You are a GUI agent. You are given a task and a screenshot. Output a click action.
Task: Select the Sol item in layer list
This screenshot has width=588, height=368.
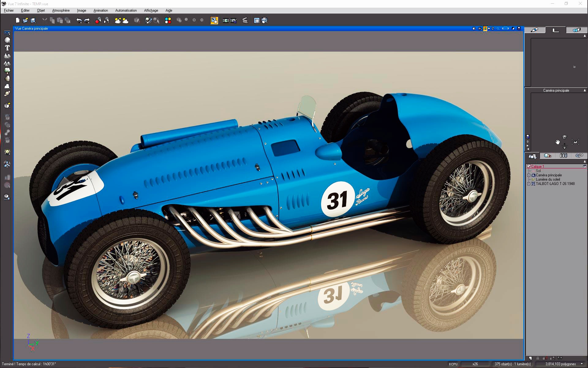point(538,171)
